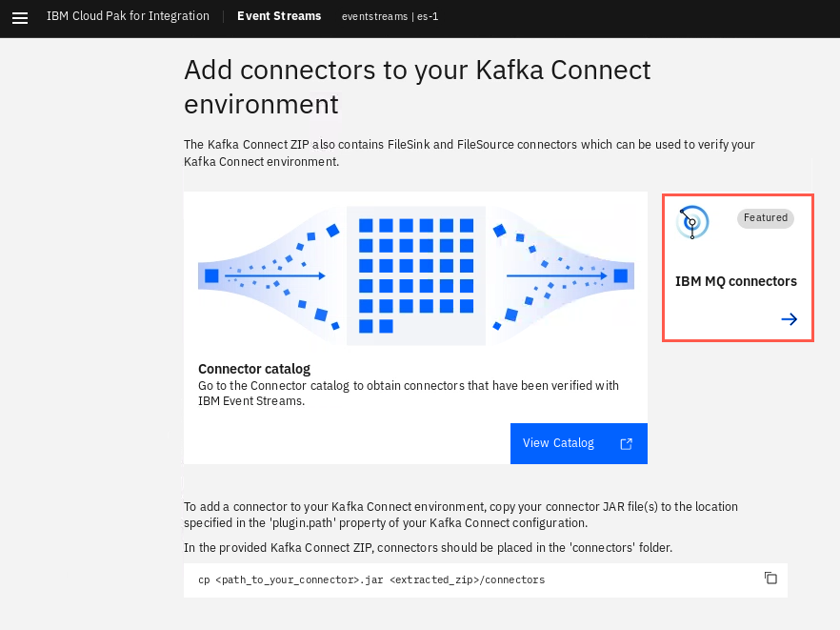Screen dimensions: 840x630
Task: Click the Featured tag
Action: (x=766, y=218)
